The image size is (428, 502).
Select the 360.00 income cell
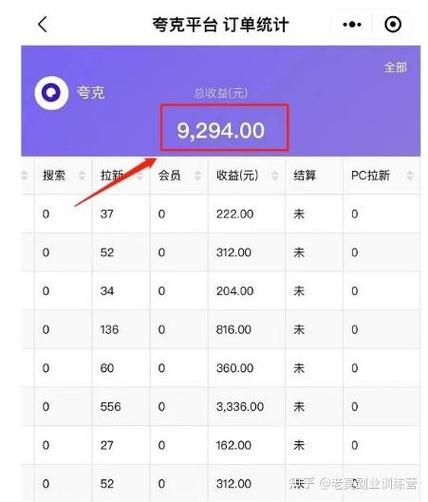pos(235,368)
